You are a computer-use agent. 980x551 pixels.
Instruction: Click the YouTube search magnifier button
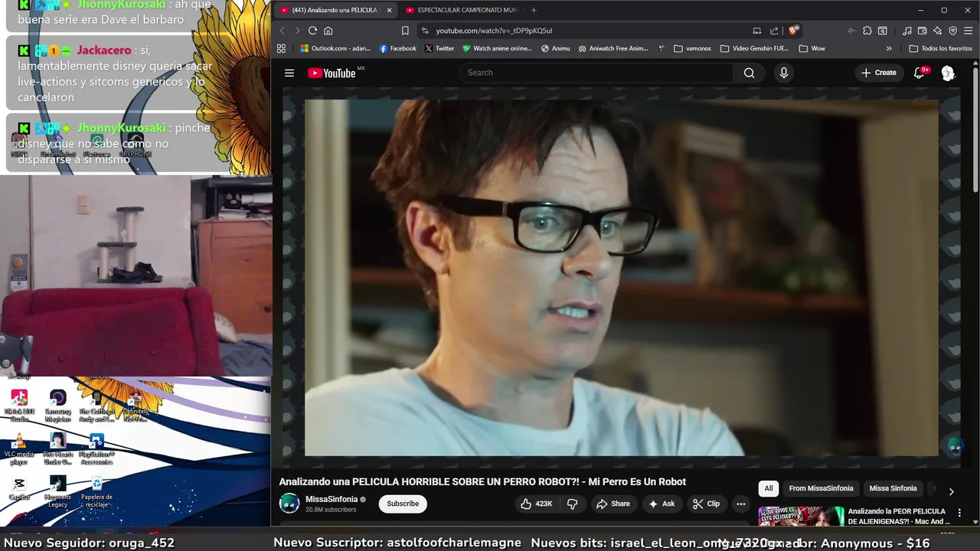[749, 73]
